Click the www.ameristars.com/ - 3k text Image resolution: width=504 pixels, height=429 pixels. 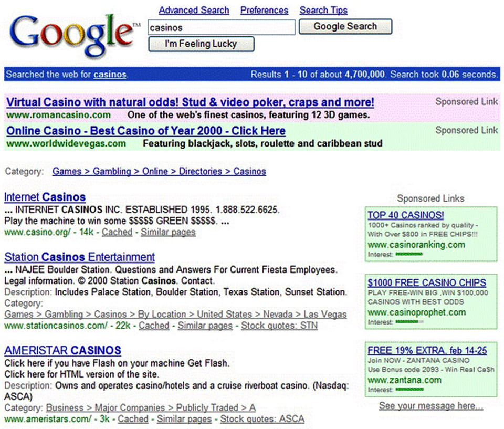tap(57, 418)
